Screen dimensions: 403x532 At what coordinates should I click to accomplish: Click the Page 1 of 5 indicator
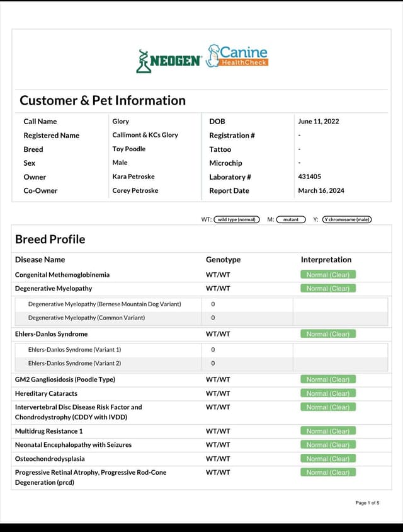point(367,503)
